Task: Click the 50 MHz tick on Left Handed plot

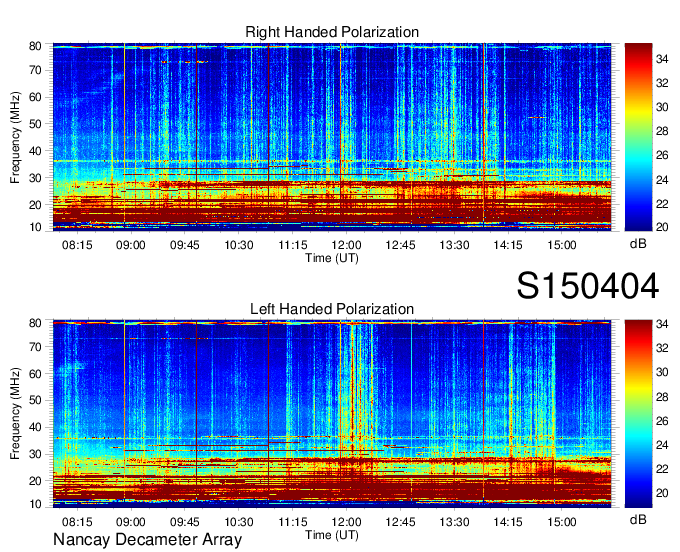Action: click(x=35, y=400)
